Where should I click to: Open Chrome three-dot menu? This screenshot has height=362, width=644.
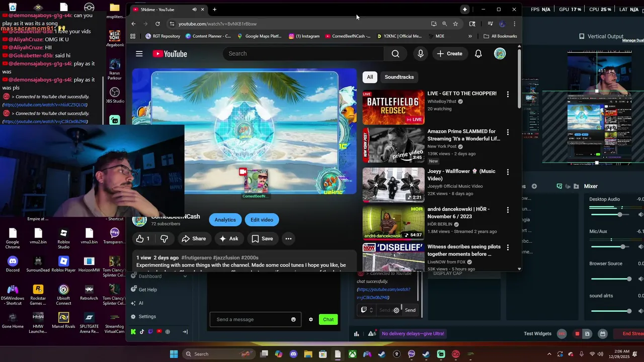514,24
